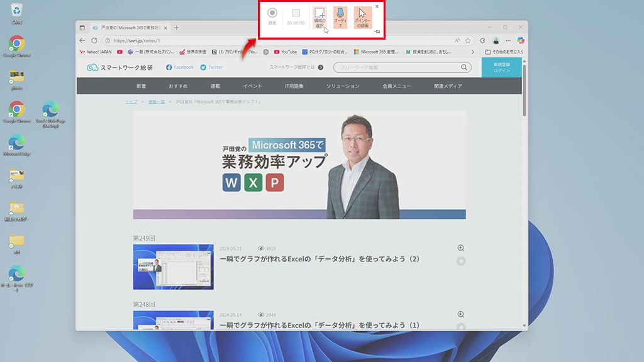Toggle the ポインターの録画 pointer capture option
The image size is (644, 362).
pyautogui.click(x=363, y=18)
